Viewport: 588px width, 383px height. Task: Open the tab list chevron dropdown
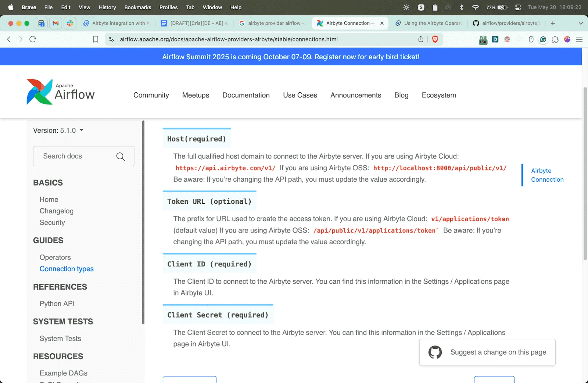(x=581, y=23)
